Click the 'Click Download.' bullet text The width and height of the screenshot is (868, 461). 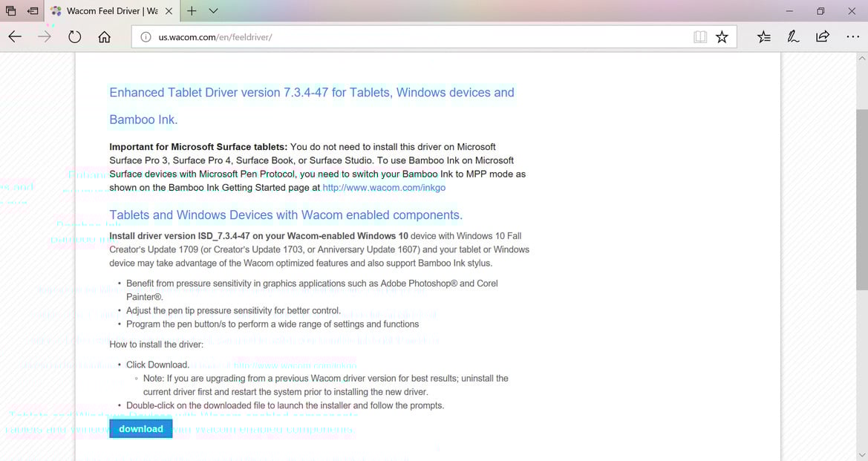click(x=157, y=364)
